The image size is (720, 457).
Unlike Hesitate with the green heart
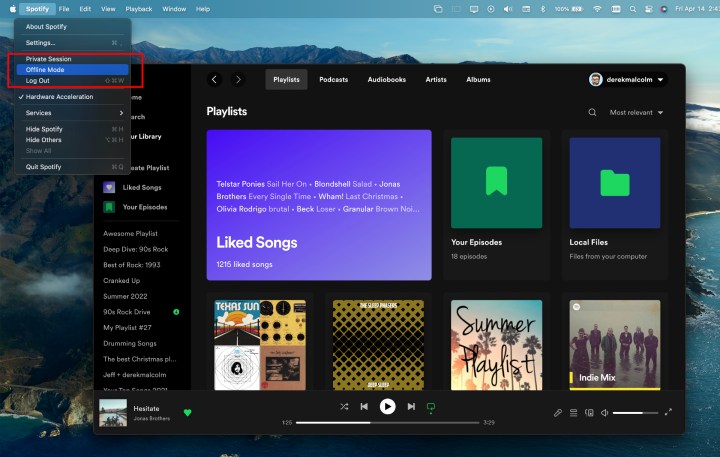[x=187, y=412]
